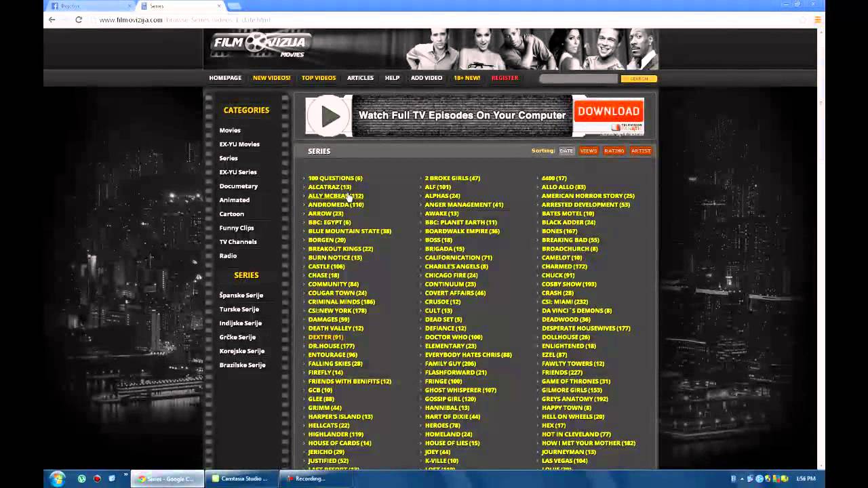Sort series by VIEWS
The image size is (868, 488).
(588, 151)
